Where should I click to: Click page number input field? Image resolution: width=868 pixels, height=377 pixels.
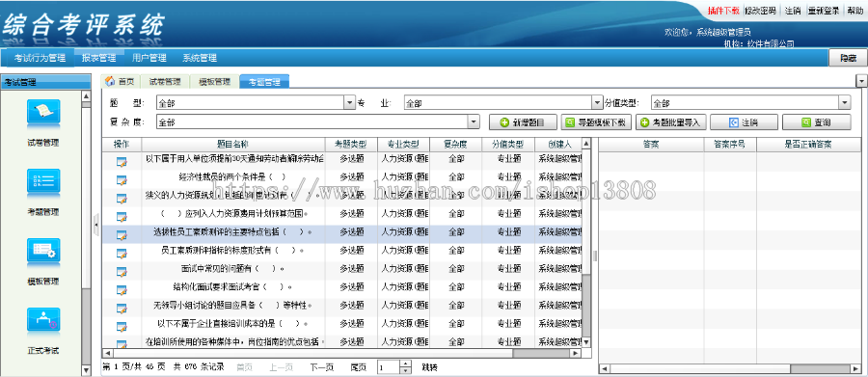(x=389, y=367)
